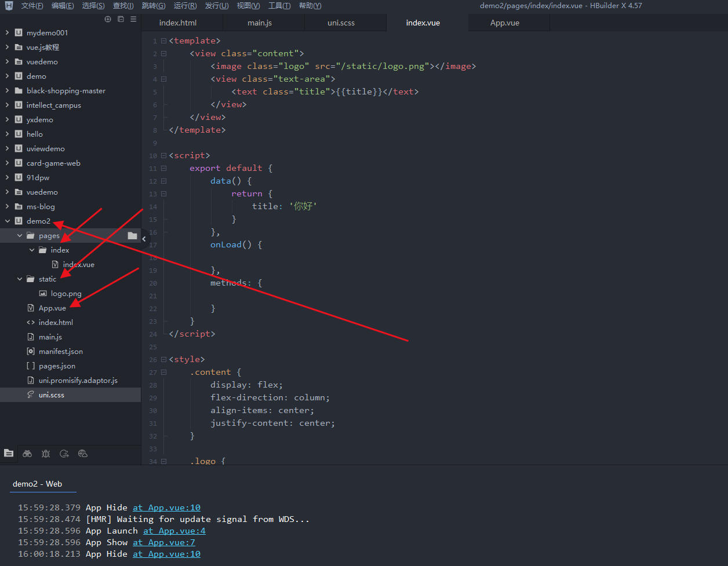Screen dimensions: 728x566
Task: Click the uni.promisify.adaptor.js file icon
Action: pyautogui.click(x=31, y=381)
